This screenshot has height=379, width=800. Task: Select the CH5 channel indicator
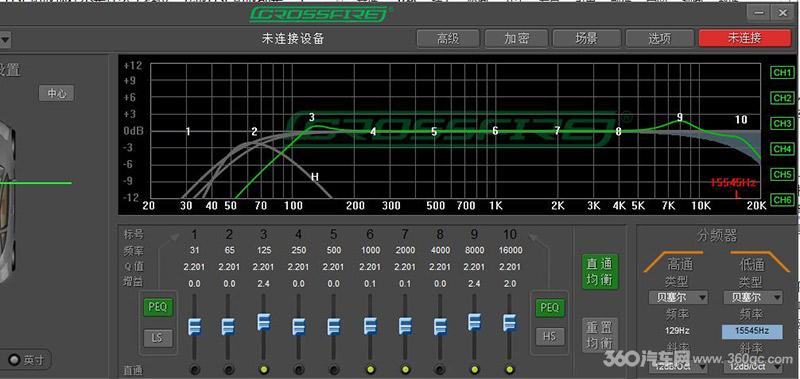[782, 174]
